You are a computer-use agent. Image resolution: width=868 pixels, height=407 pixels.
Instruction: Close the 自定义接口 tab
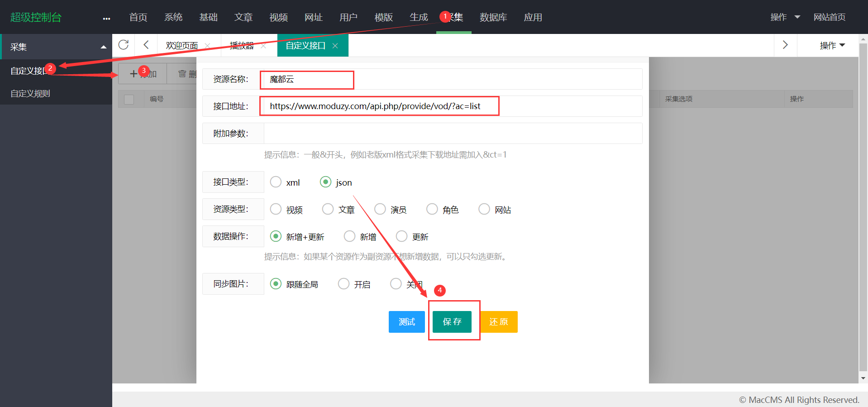coord(335,46)
